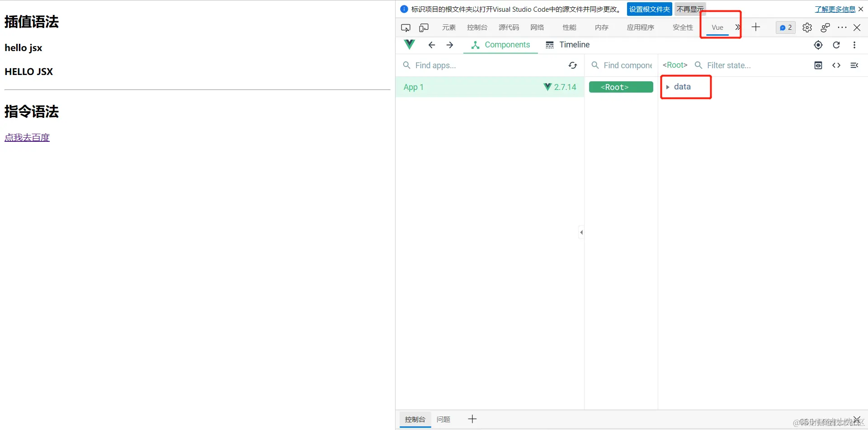Click the select component target icon
Viewport: 868px width, 430px height.
coord(818,45)
